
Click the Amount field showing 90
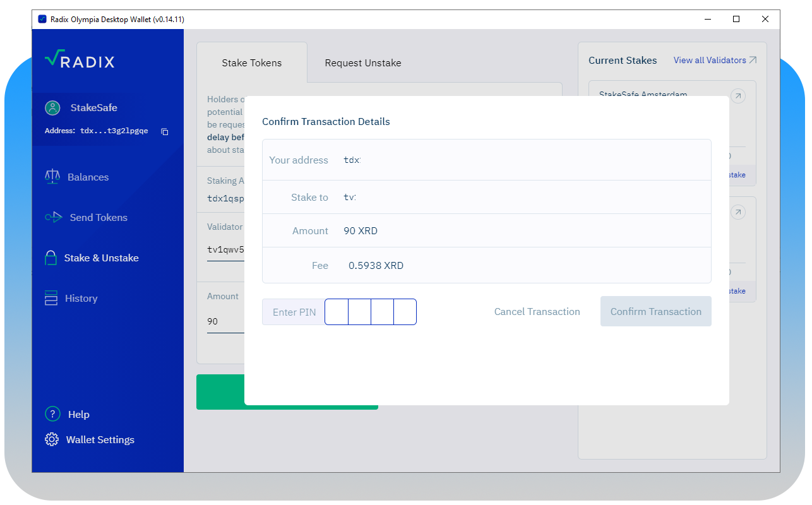pyautogui.click(x=225, y=321)
